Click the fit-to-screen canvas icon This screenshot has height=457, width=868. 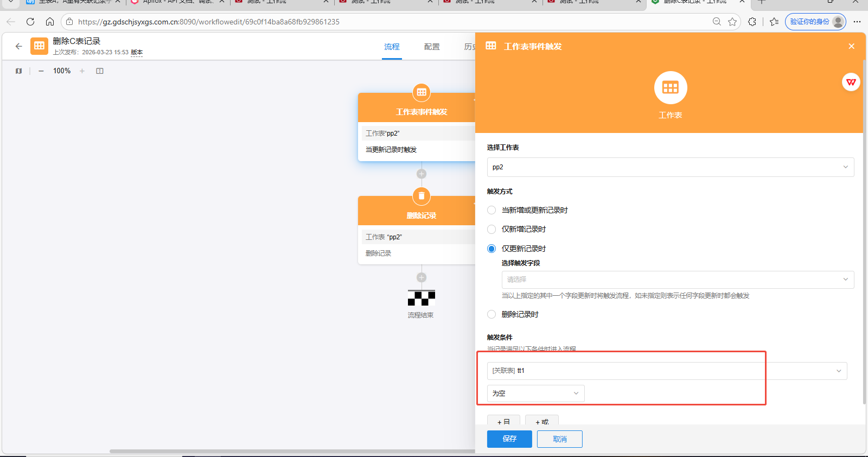[100, 71]
